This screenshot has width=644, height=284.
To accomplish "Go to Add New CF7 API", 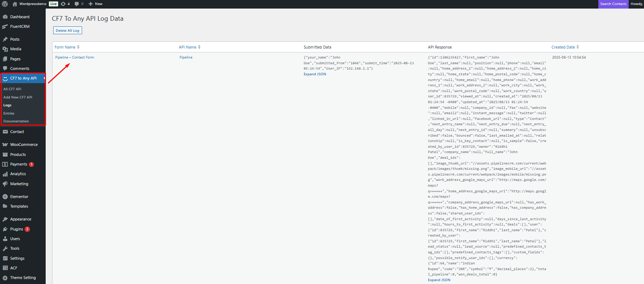I will [x=18, y=97].
